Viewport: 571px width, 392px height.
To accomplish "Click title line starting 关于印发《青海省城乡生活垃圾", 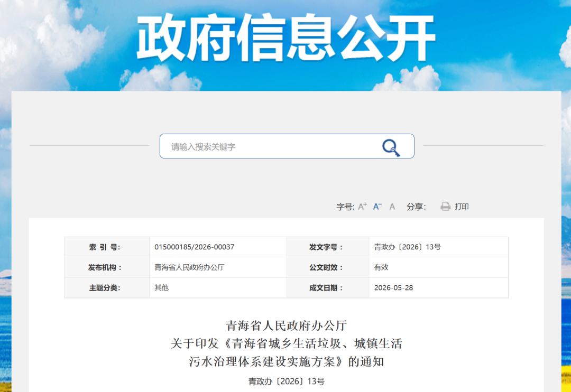I will point(286,343).
